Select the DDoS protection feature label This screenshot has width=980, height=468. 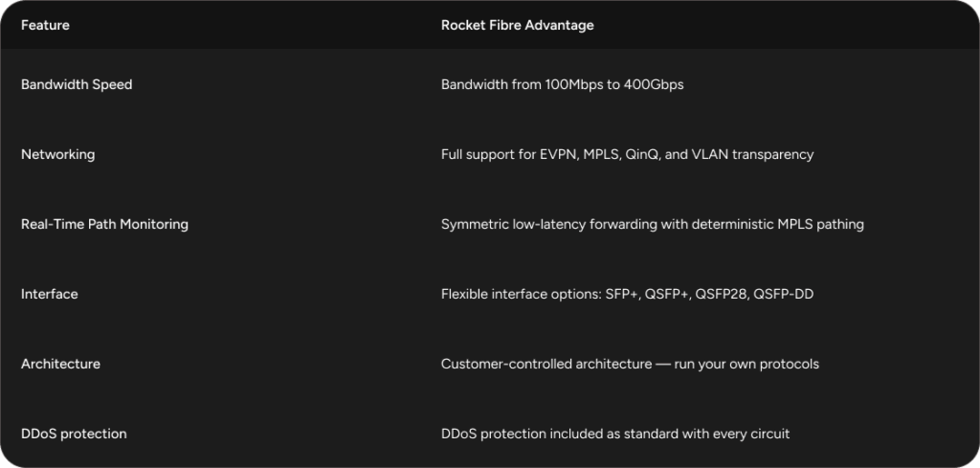tap(74, 434)
